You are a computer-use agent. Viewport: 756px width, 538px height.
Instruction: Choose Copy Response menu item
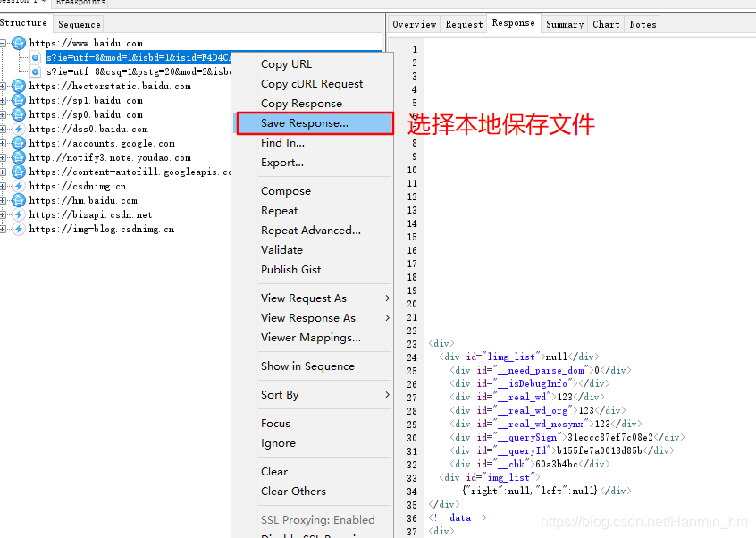point(313,104)
